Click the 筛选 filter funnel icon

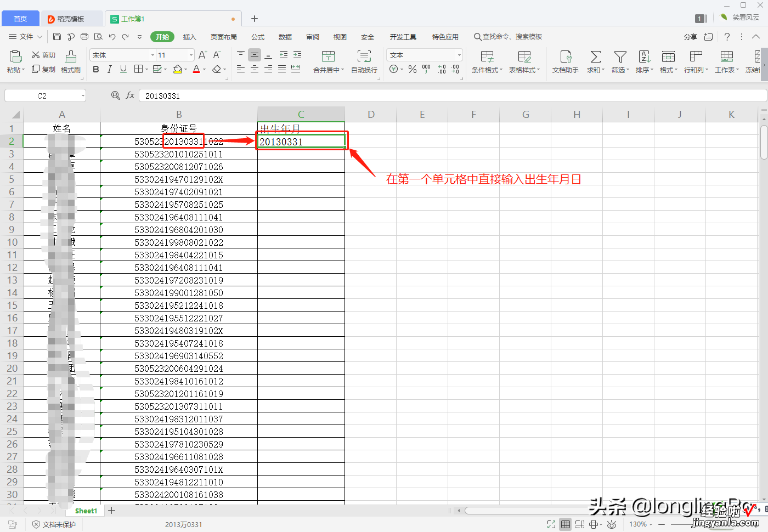[x=620, y=56]
